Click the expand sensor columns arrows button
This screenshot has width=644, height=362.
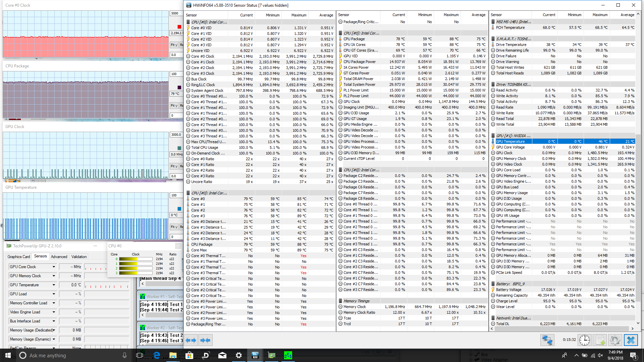click(x=191, y=340)
